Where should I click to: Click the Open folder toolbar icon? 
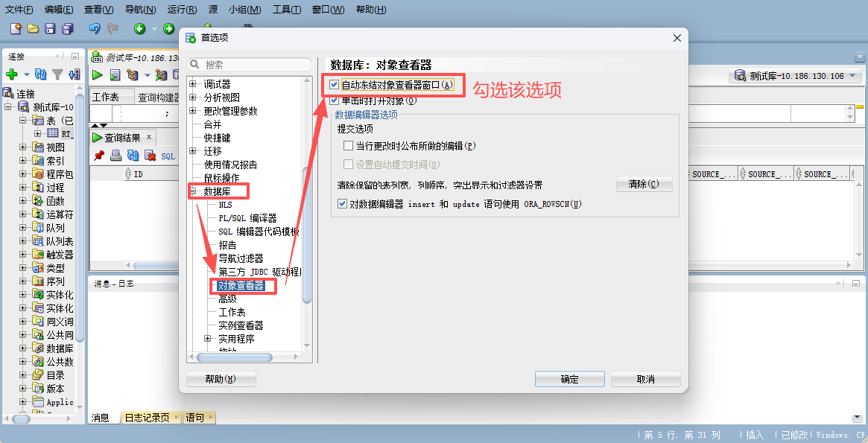34,28
